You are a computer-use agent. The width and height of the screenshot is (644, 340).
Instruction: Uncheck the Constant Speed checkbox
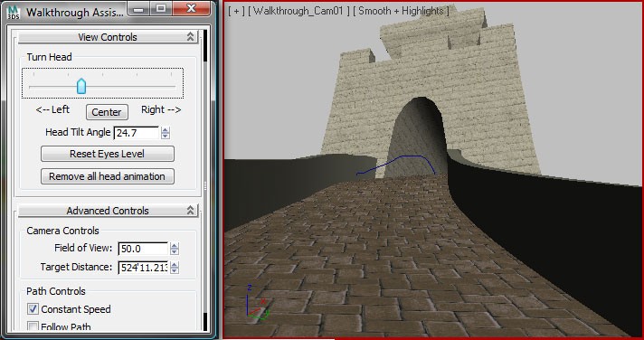[33, 308]
